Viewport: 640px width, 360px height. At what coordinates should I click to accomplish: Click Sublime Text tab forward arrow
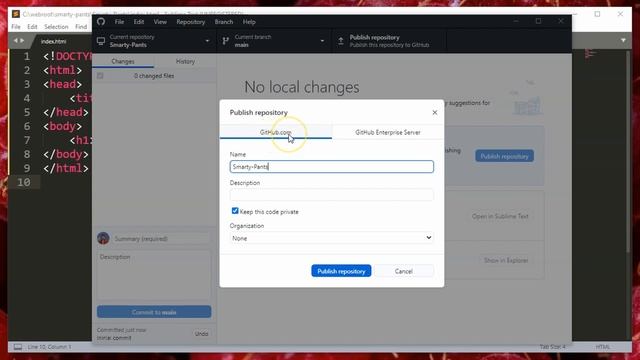[22, 40]
